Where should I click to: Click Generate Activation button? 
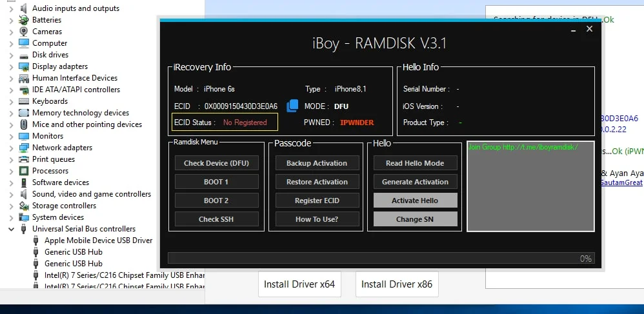tap(415, 182)
